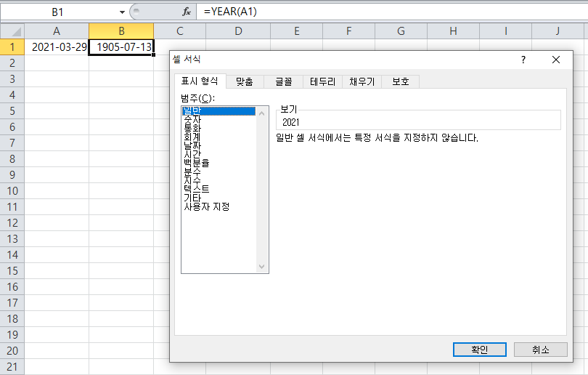Select 텍스트 in the category list
The height and width of the screenshot is (375, 588).
tap(219, 189)
